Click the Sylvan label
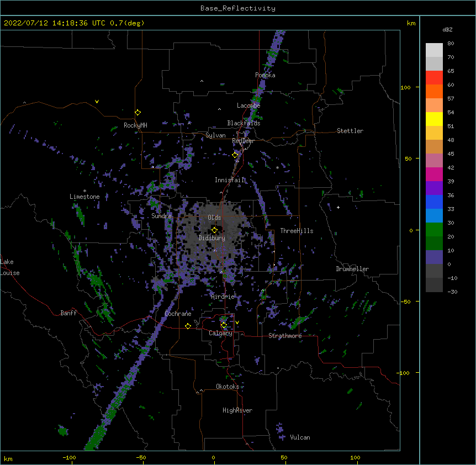The height and width of the screenshot is (465, 476). coord(215,135)
